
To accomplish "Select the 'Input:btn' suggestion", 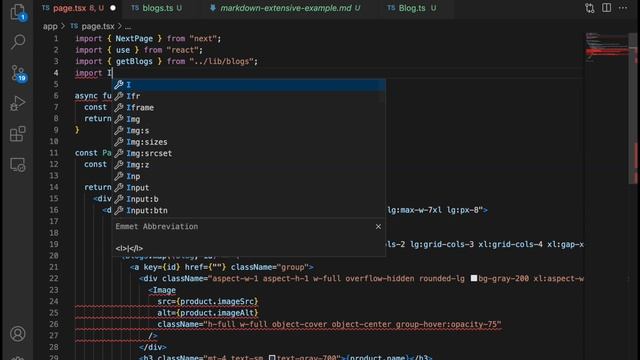I will pos(249,210).
